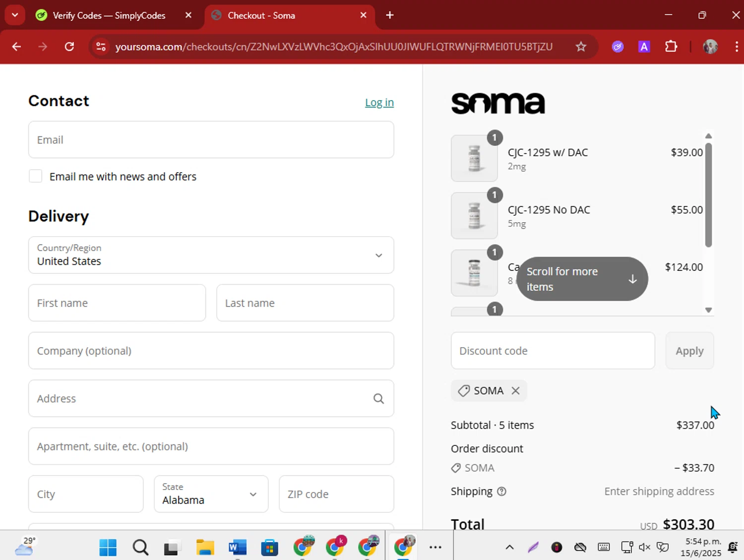Open site information icon in address bar
Screen dimensions: 744x560
(x=101, y=47)
